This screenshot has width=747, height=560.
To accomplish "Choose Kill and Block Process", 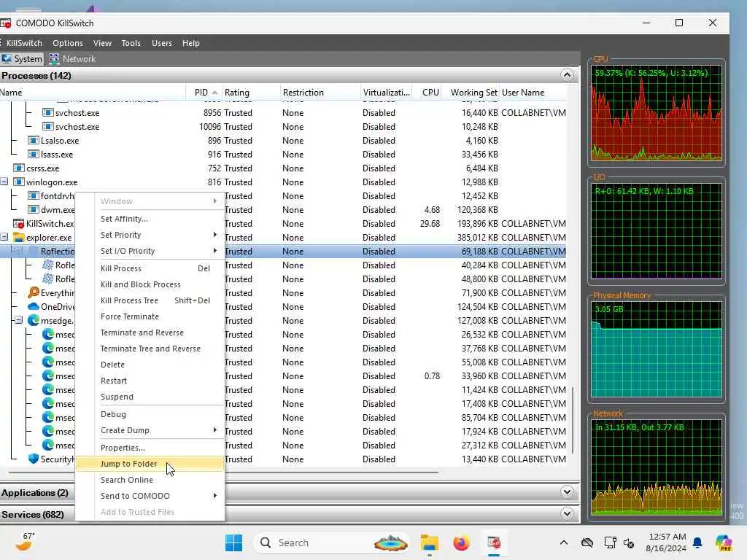I will pyautogui.click(x=150, y=284).
